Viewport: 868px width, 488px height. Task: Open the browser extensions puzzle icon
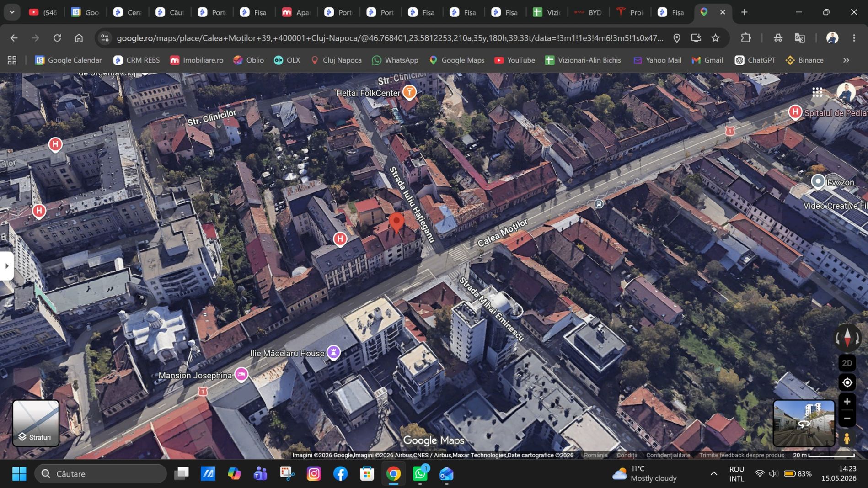coord(746,38)
